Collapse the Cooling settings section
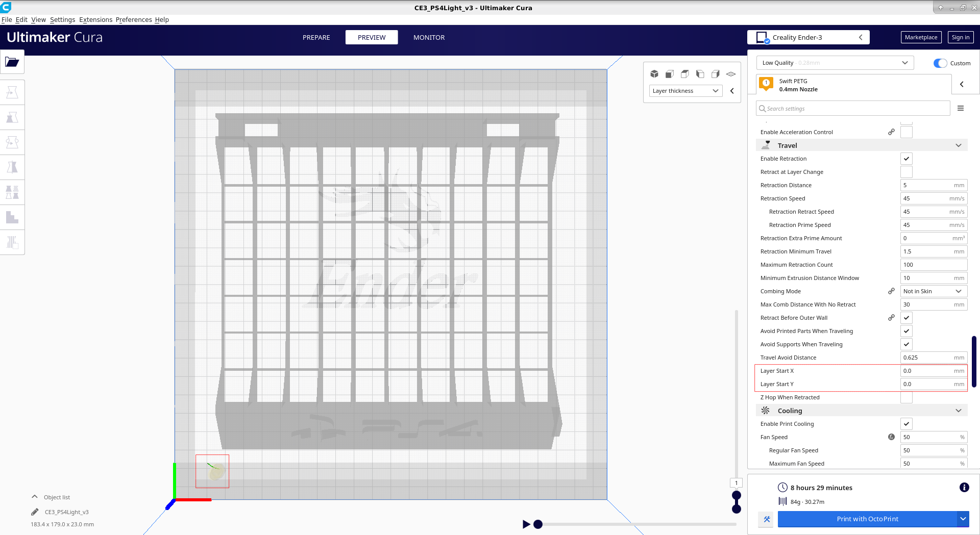The image size is (980, 535). pos(862,411)
